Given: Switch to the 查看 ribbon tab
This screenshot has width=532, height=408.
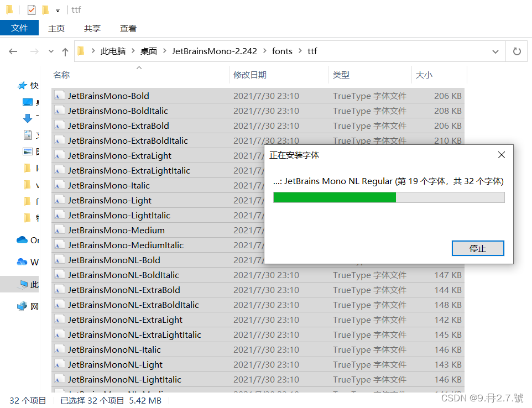Looking at the screenshot, I should tap(128, 29).
